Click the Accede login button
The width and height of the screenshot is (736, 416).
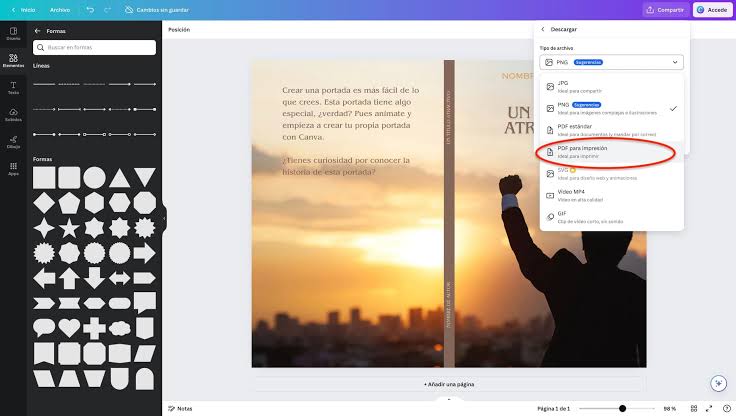coord(713,10)
